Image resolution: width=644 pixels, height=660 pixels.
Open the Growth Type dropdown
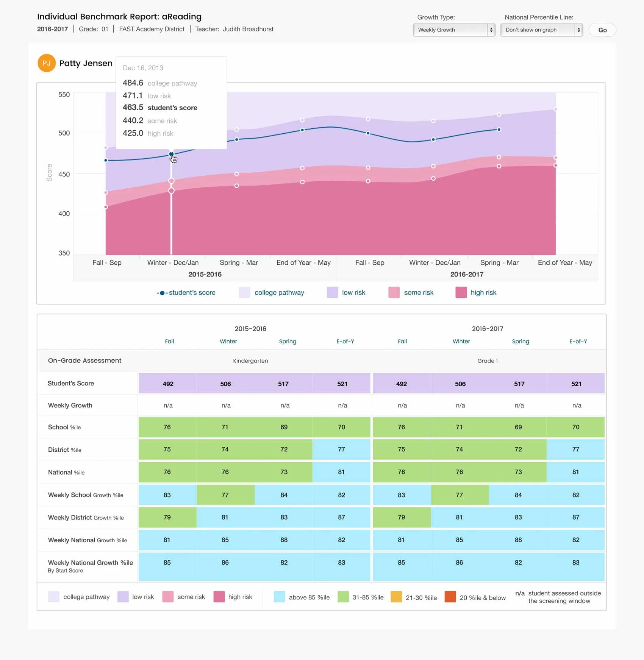click(454, 30)
